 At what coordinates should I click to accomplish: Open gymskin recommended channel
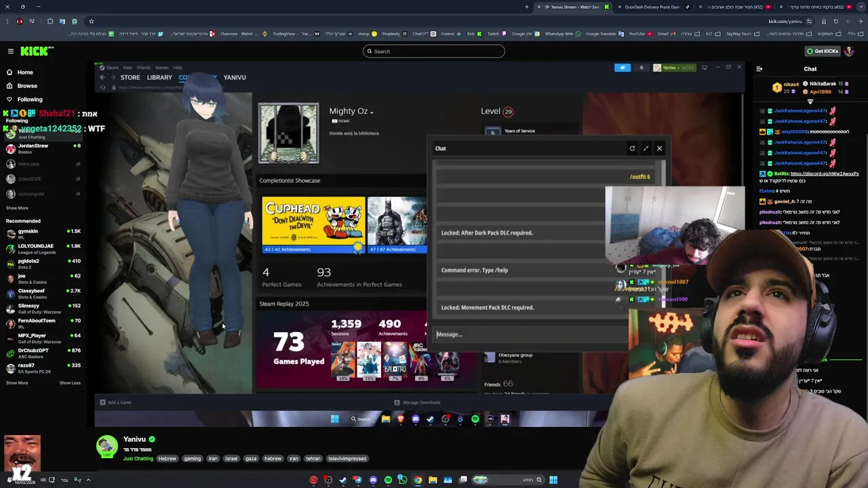(42, 234)
